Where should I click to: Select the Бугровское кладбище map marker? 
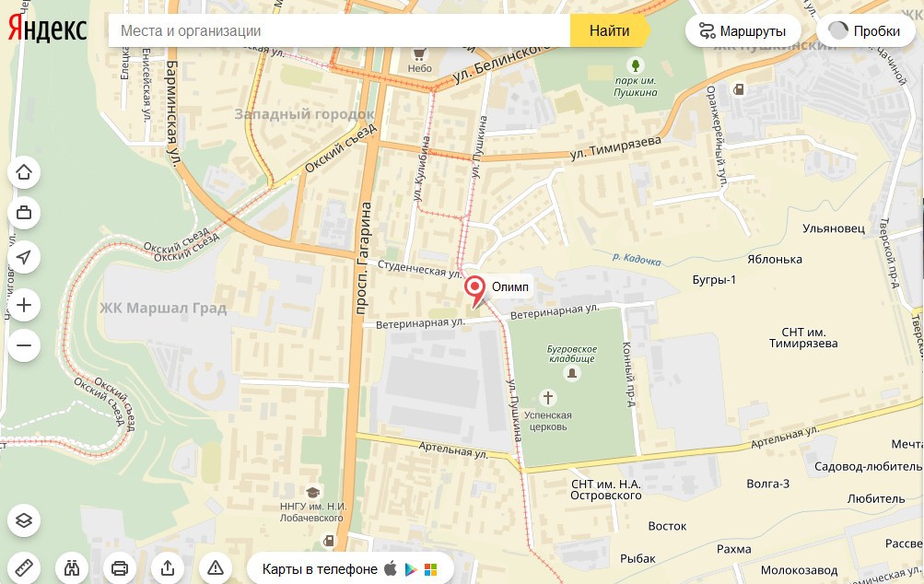point(571,373)
